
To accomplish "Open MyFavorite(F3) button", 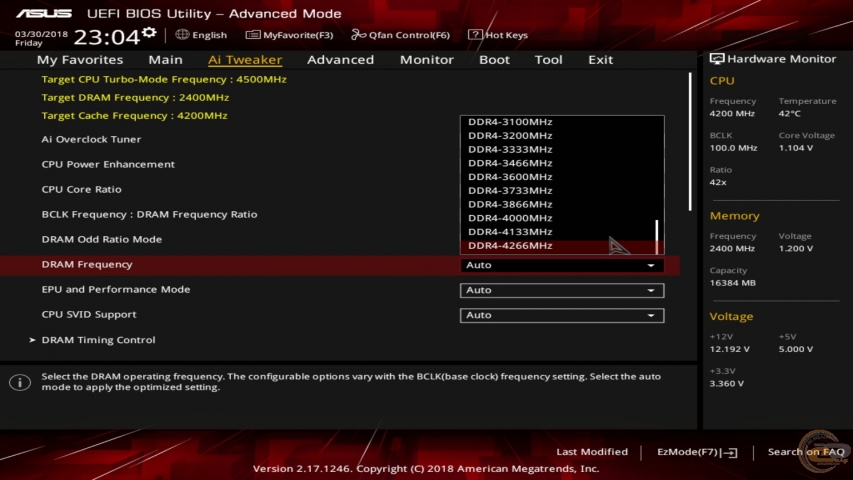I will click(289, 35).
